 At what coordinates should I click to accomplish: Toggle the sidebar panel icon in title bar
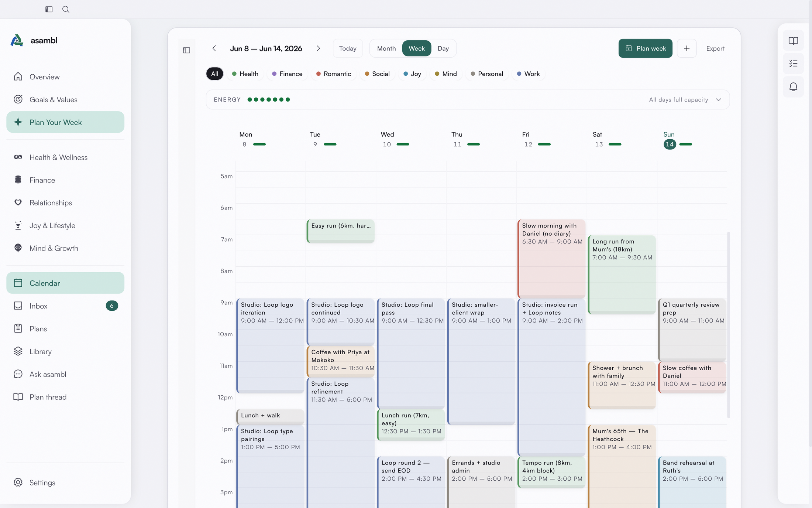[x=49, y=9]
